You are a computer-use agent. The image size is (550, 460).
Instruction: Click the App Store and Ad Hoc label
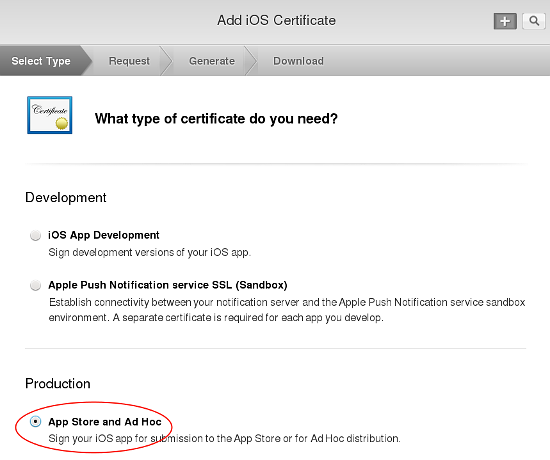(x=105, y=421)
